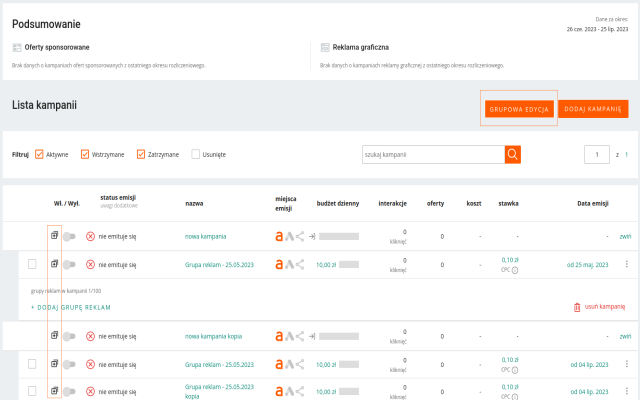Click the share network icon in nowa kampania kopia row

click(300, 336)
